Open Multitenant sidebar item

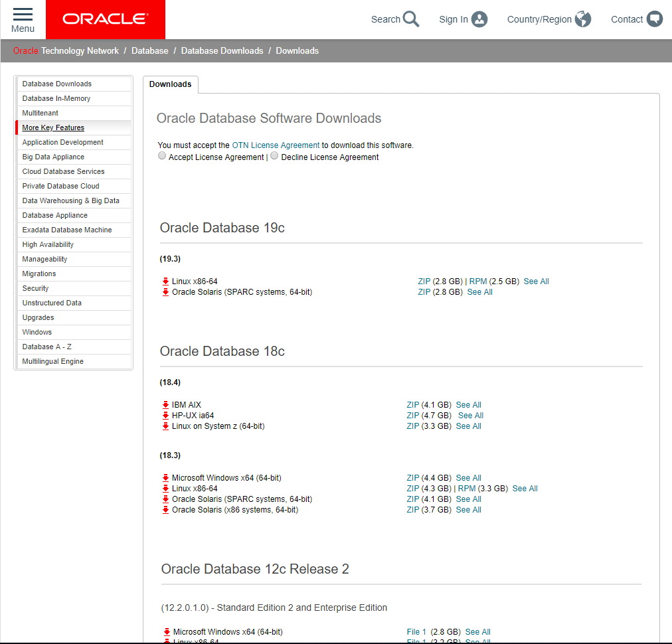point(74,113)
